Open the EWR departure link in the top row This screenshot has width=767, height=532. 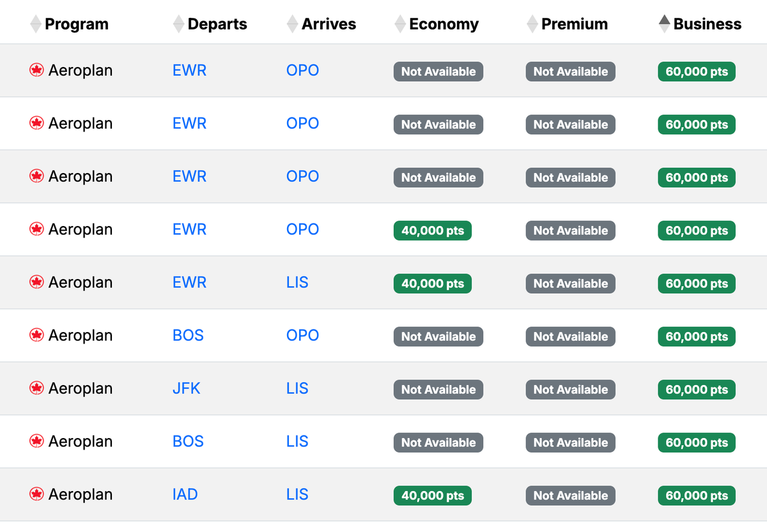[189, 70]
